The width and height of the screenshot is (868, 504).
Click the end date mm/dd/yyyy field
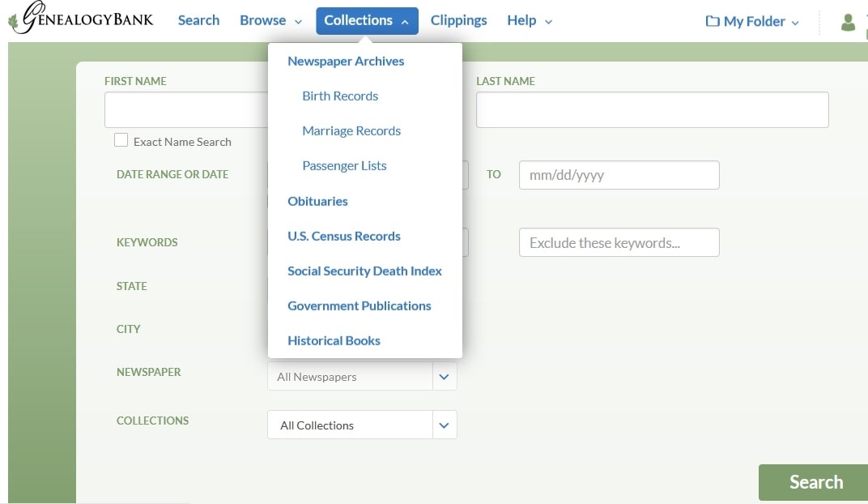[x=619, y=175]
